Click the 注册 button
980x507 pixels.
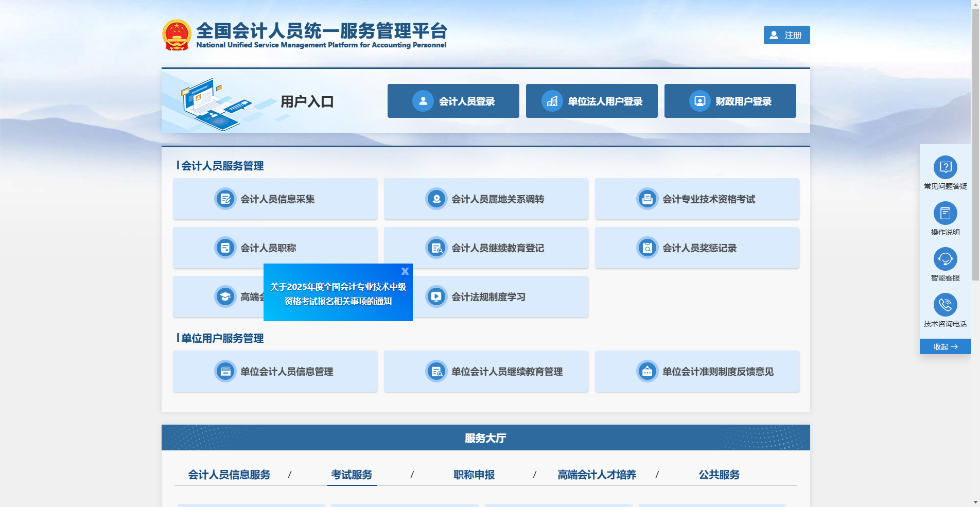[786, 34]
